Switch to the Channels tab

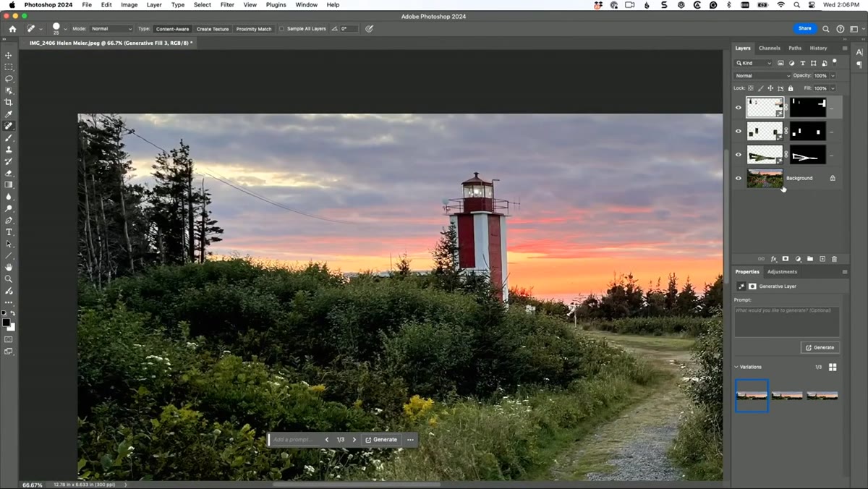[769, 48]
